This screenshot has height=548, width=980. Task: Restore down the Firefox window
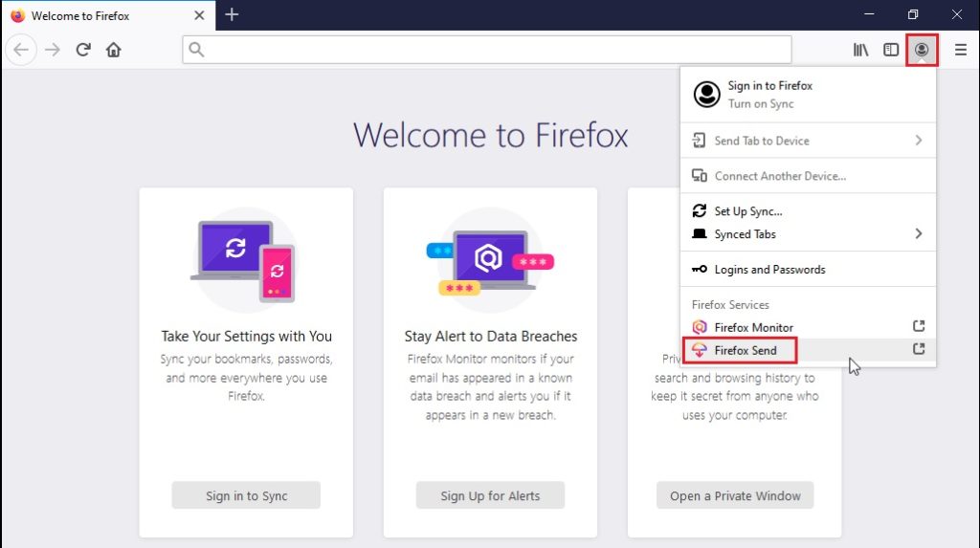pyautogui.click(x=912, y=13)
